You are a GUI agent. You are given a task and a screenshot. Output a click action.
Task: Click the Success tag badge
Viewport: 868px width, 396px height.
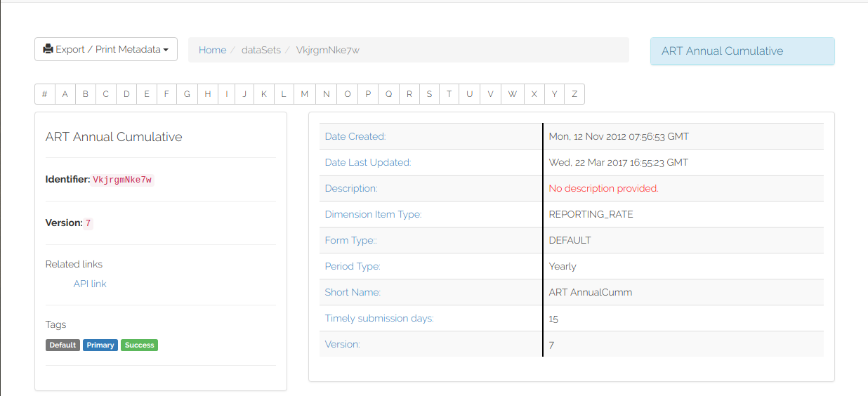point(139,345)
